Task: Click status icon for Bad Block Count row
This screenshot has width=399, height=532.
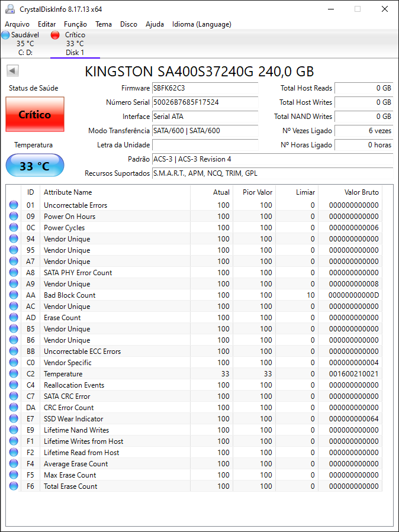Action: click(x=14, y=295)
